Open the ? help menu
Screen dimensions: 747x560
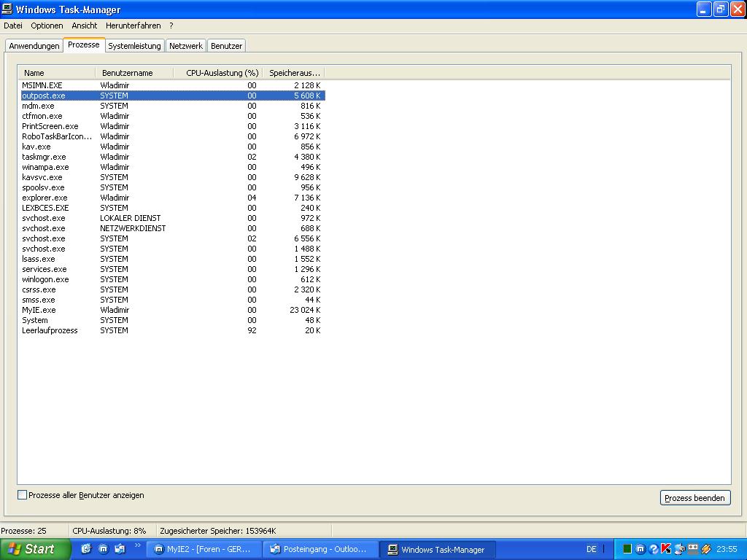[x=171, y=26]
